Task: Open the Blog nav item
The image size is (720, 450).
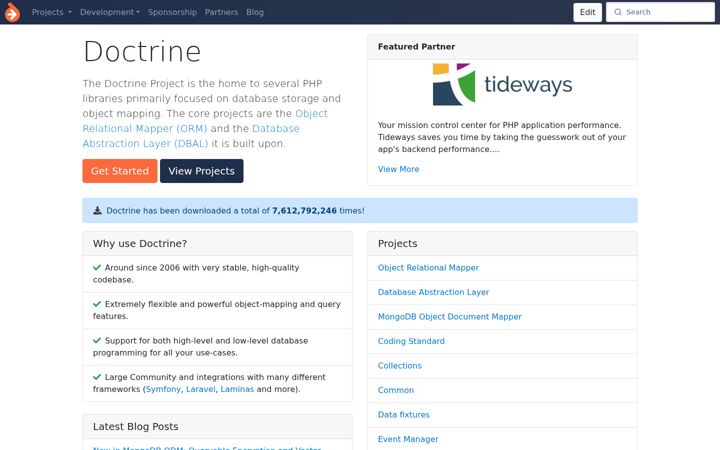Action: coord(255,12)
